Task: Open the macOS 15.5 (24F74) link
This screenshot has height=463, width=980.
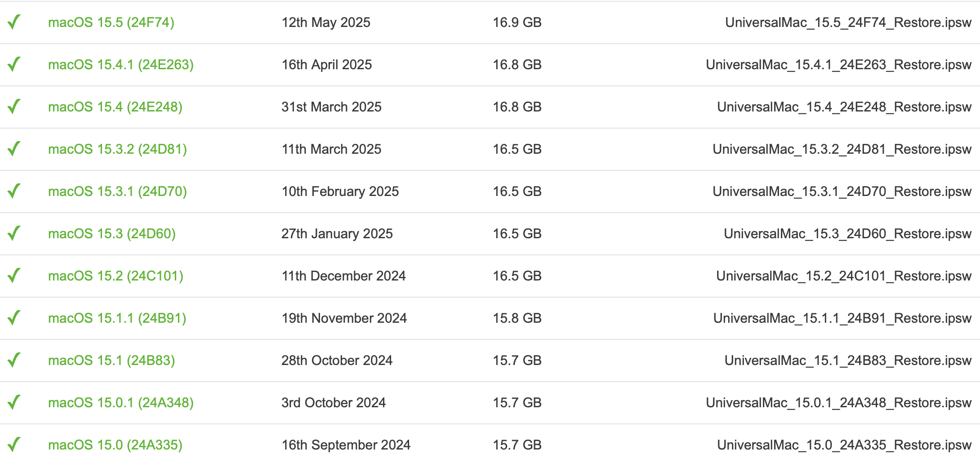Action: point(111,22)
